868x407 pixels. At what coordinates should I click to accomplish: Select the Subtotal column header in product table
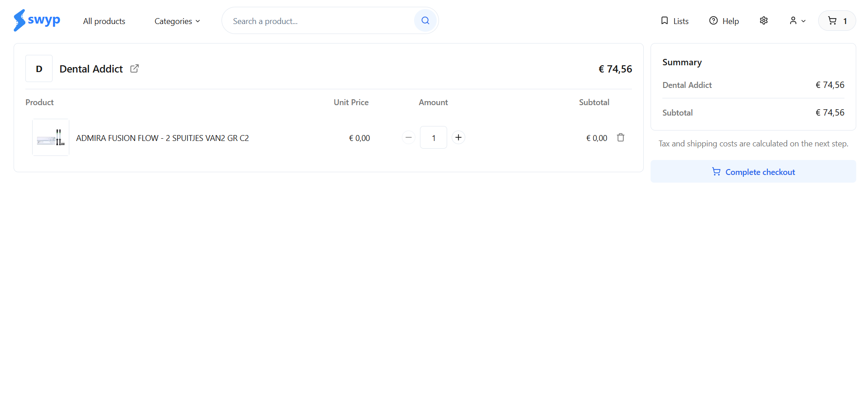(x=594, y=102)
